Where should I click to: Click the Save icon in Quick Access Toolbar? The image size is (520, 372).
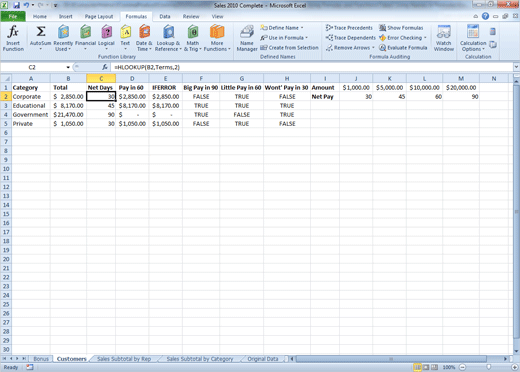(16, 5)
